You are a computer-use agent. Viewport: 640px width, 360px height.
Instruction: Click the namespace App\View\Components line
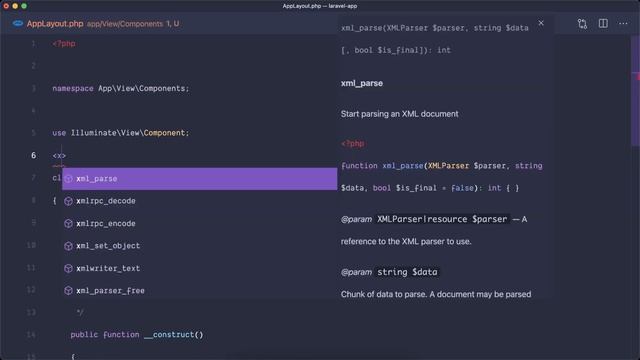click(121, 89)
